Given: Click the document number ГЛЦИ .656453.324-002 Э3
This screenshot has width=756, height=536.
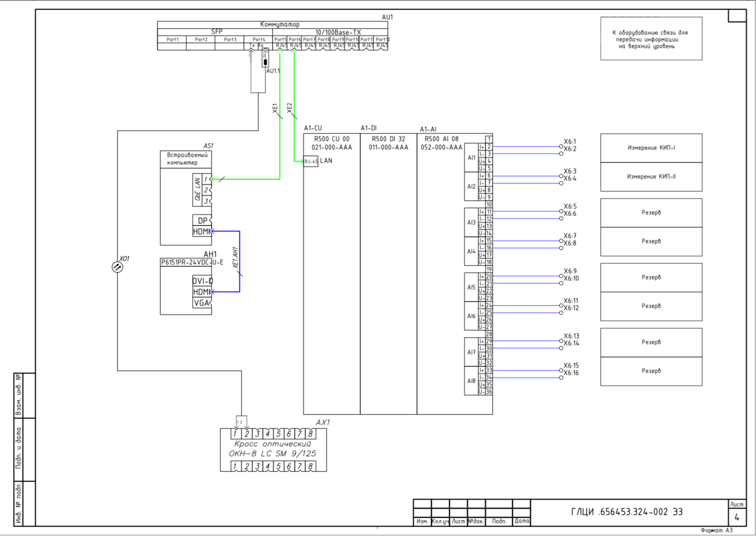Looking at the screenshot, I should pyautogui.click(x=627, y=512).
